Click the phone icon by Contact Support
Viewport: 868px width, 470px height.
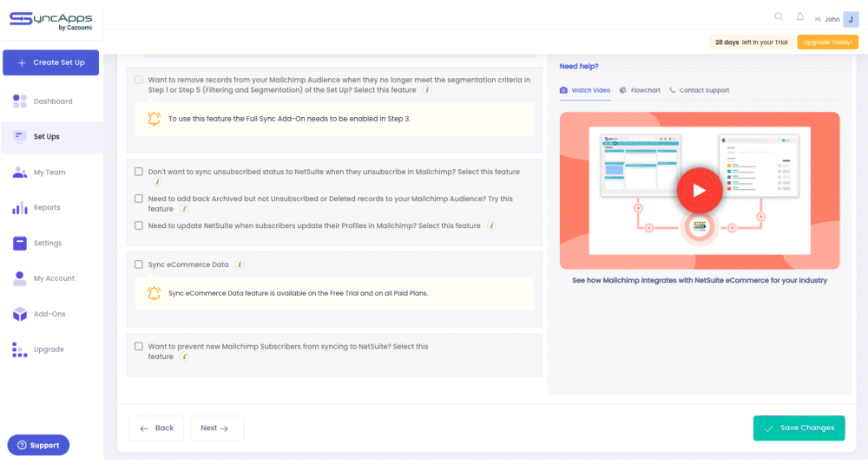pos(672,90)
